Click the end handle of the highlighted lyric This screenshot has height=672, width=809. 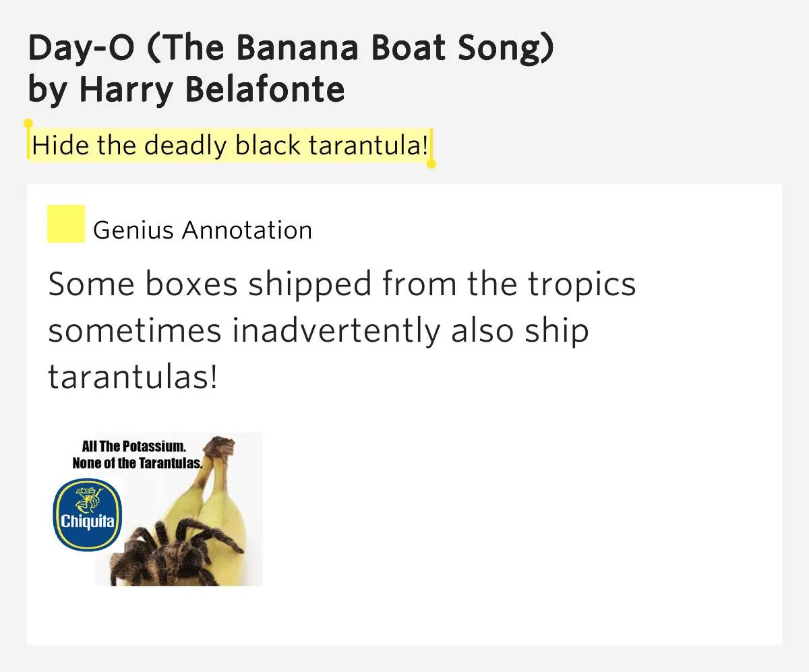(431, 163)
